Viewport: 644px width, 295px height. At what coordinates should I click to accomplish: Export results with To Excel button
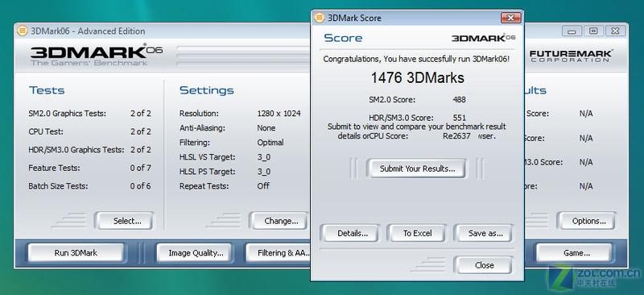(x=417, y=233)
